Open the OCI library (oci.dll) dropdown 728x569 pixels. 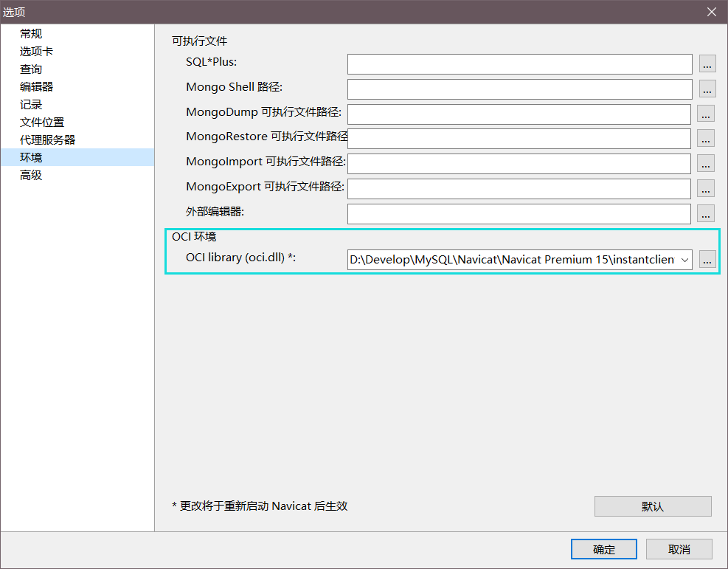(x=684, y=259)
